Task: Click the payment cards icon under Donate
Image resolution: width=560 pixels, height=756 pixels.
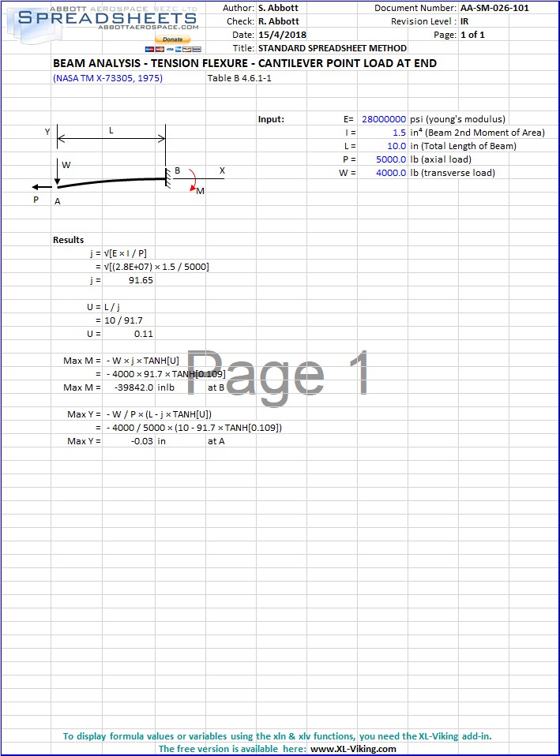Action: pos(172,48)
